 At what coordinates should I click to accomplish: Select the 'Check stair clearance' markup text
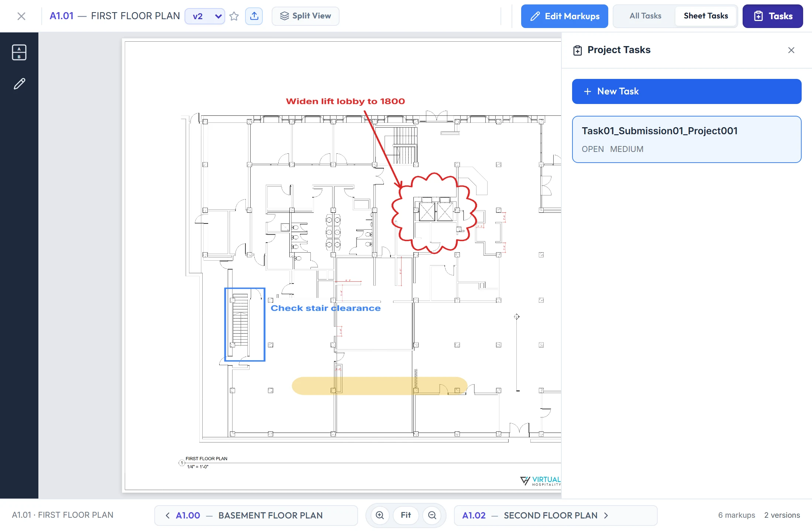326,308
